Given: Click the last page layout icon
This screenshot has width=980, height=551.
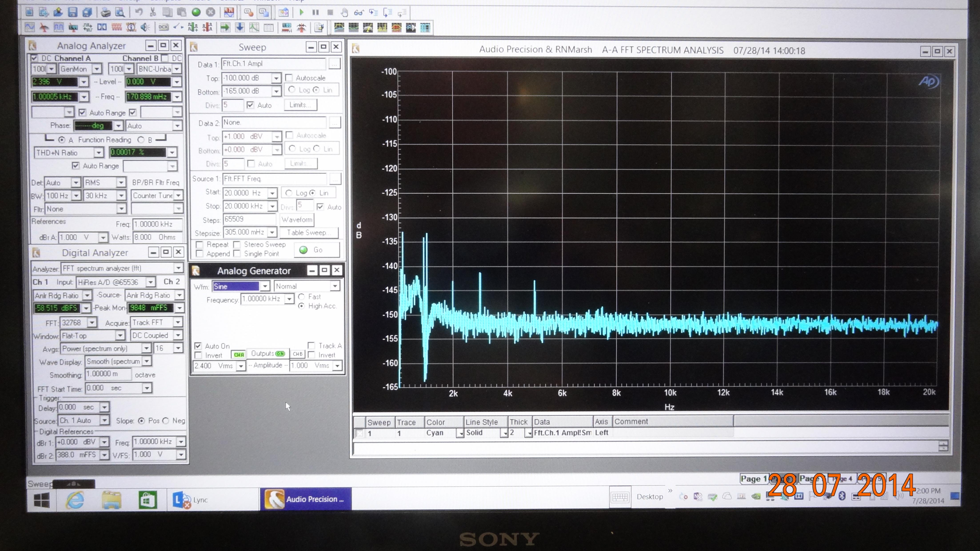Looking at the screenshot, I should click(x=425, y=27).
